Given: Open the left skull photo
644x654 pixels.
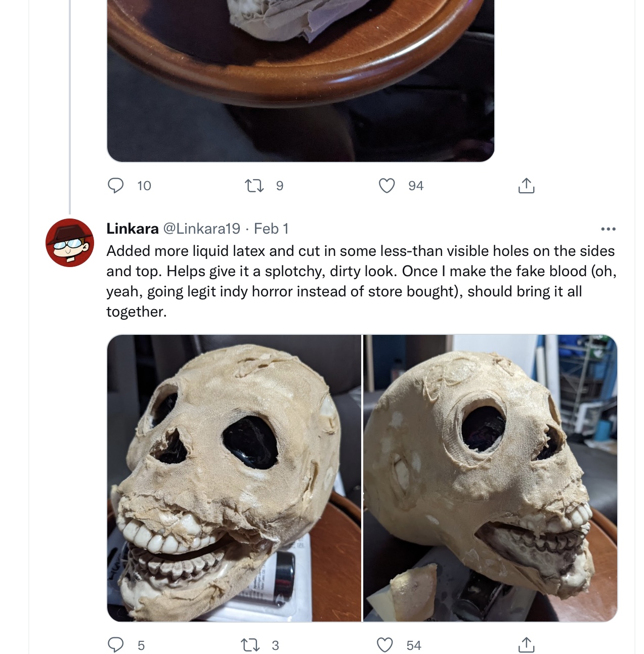Looking at the screenshot, I should [x=234, y=478].
